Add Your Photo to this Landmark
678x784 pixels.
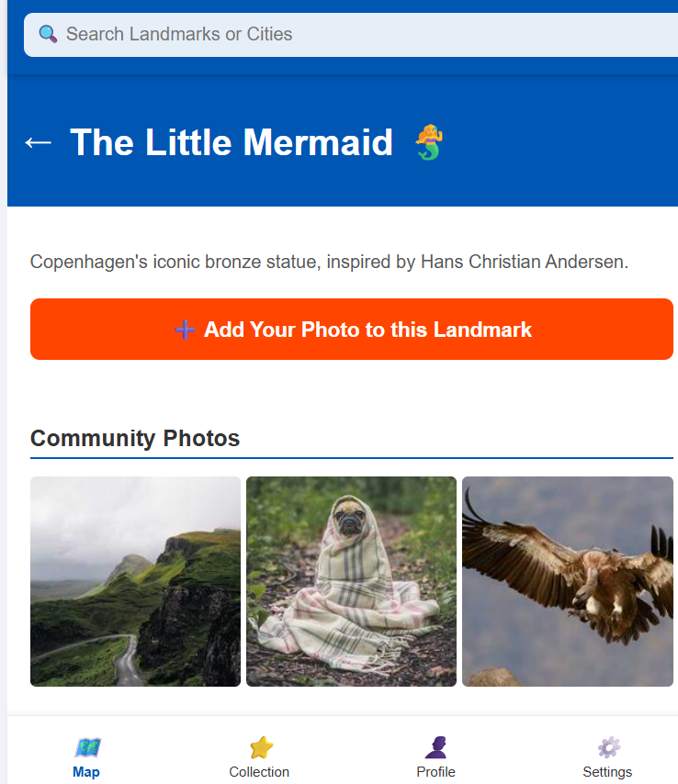(x=351, y=329)
